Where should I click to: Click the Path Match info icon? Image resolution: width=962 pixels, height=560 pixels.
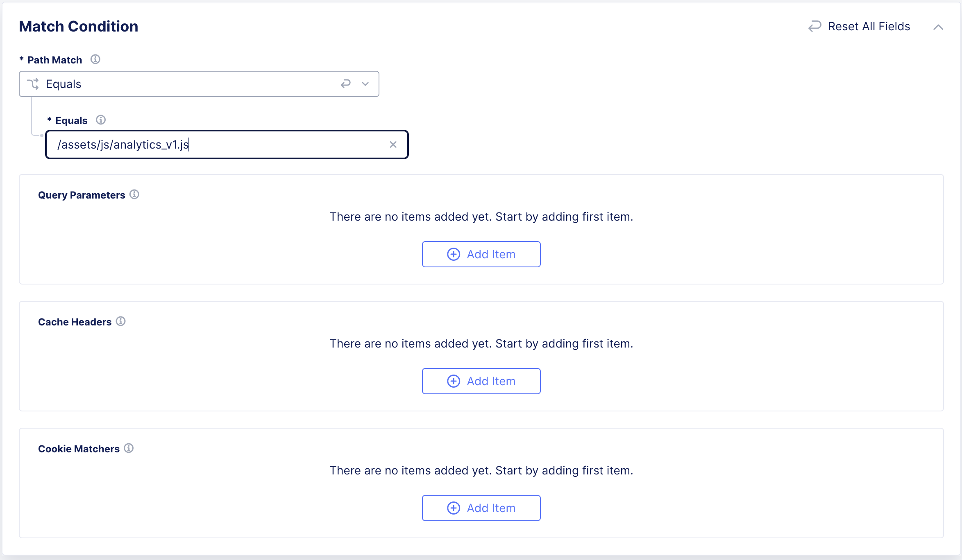[x=95, y=59]
